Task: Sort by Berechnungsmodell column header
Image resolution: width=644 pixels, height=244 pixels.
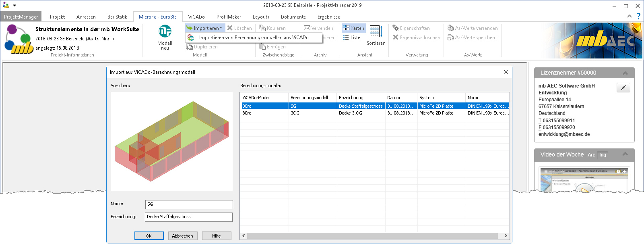Action: (313, 98)
